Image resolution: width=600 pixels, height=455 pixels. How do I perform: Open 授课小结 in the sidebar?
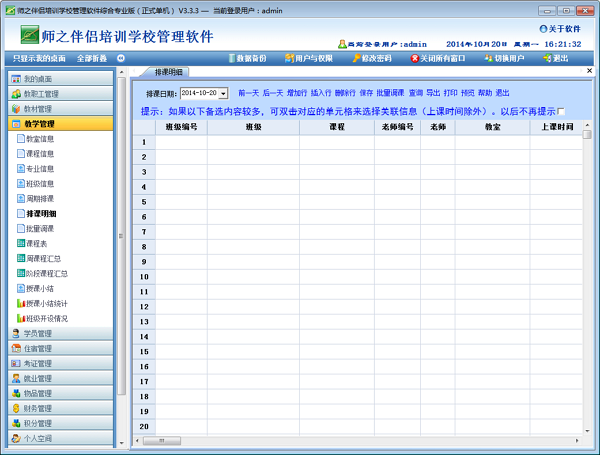click(x=36, y=289)
